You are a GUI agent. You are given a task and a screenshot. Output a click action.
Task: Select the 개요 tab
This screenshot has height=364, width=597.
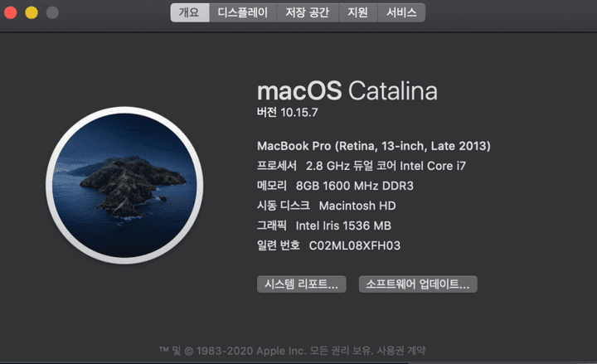click(190, 12)
